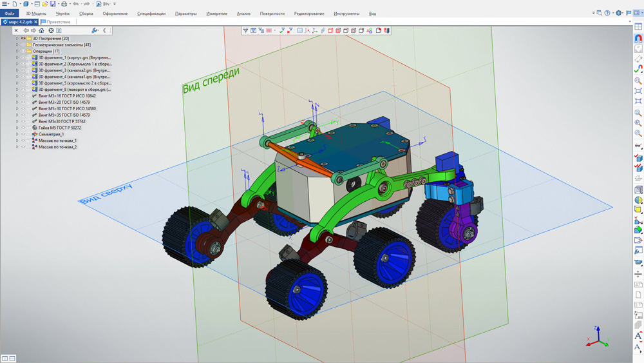Toggle visibility eye of Симметрия_1
Viewport: 644px width, 363px height.
[x=23, y=134]
